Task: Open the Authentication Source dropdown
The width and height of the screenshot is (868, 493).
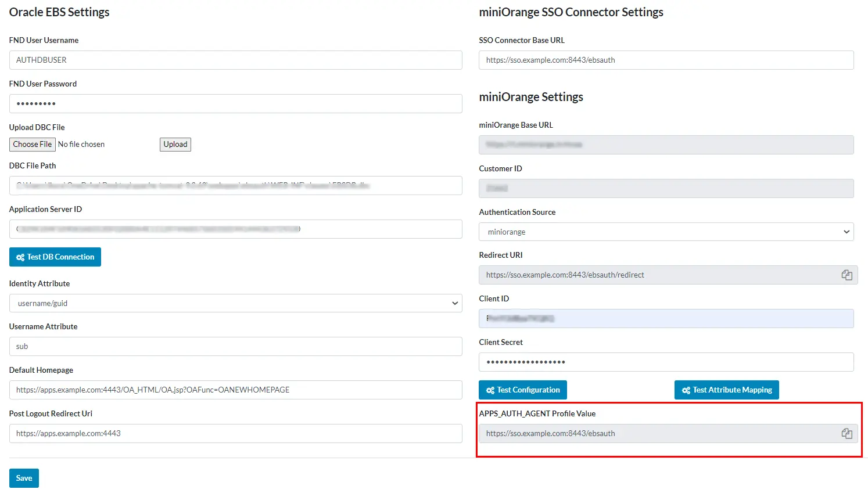Action: pos(847,232)
